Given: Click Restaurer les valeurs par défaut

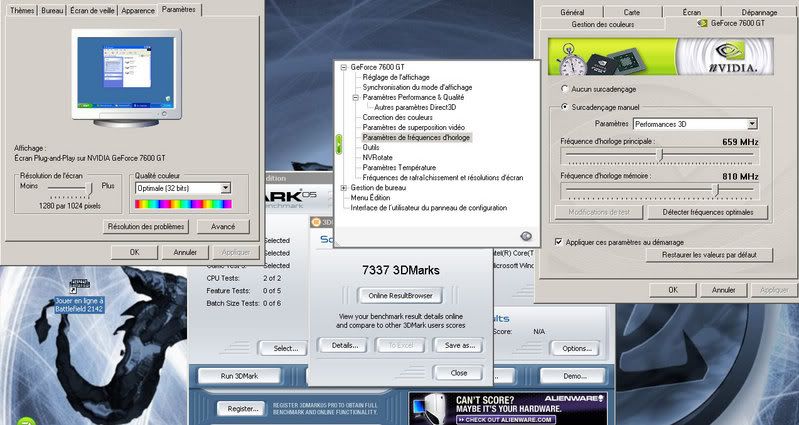Looking at the screenshot, I should [x=709, y=255].
